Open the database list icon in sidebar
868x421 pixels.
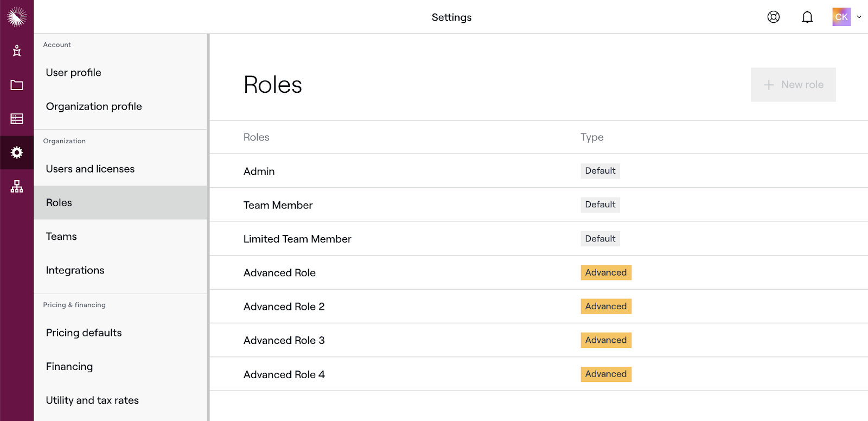(x=17, y=119)
